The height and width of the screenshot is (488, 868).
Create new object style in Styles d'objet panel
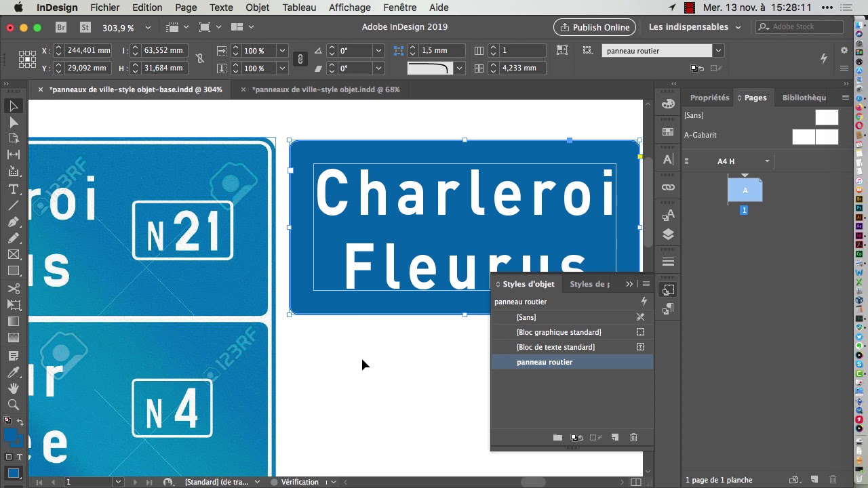click(x=615, y=437)
